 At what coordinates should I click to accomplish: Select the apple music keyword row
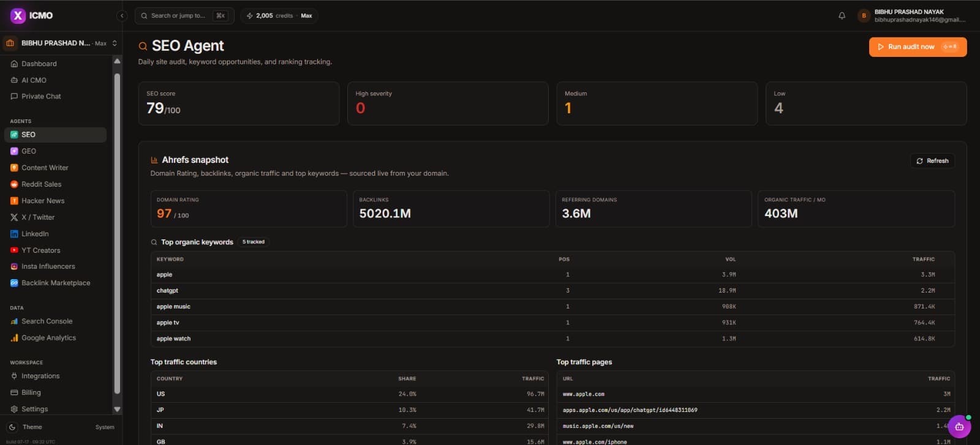click(x=552, y=307)
